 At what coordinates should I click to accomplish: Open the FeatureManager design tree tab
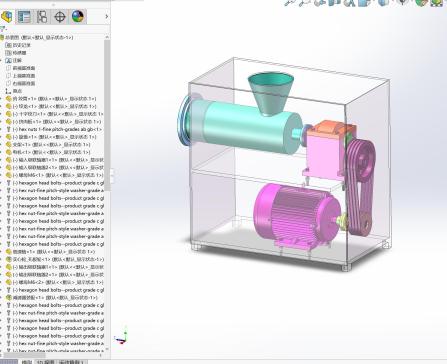[x=7, y=17]
